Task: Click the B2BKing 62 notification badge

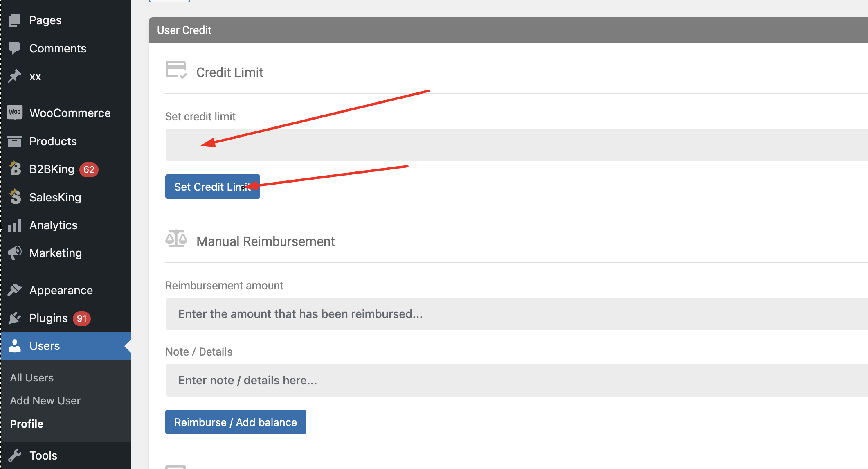Action: 89,169
